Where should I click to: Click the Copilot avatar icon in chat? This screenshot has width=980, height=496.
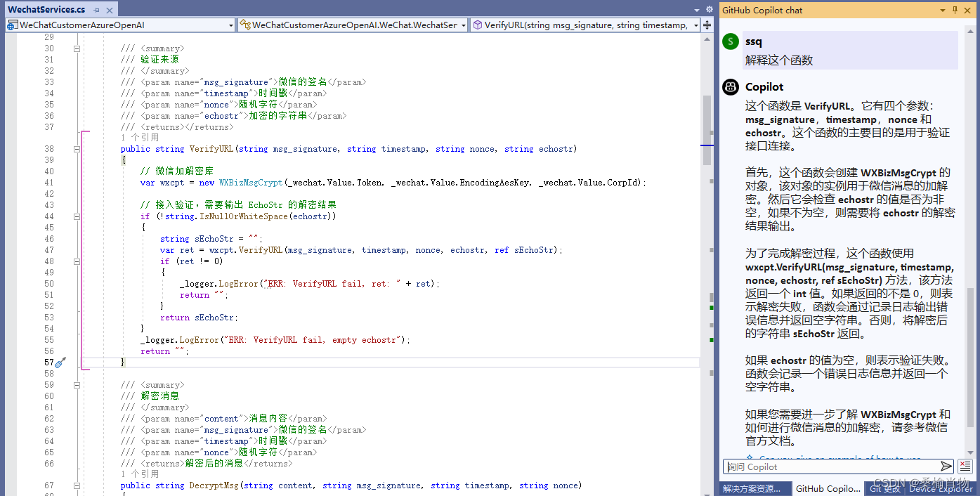731,87
